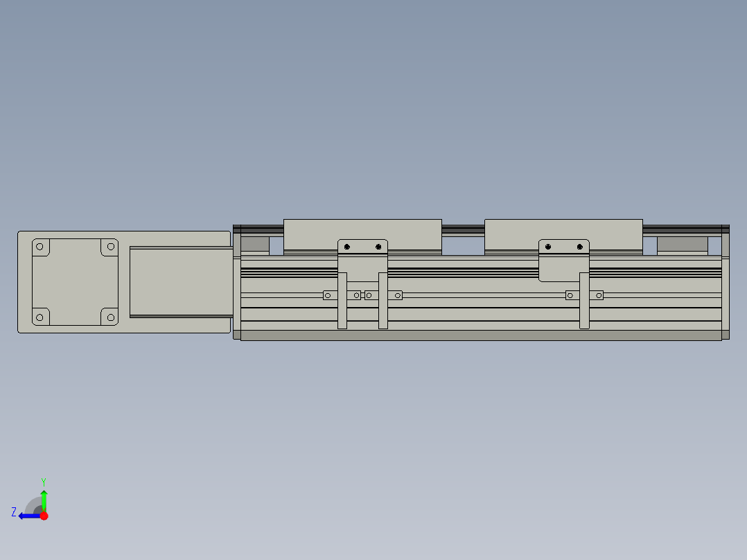Viewport: 747px width, 560px height.
Task: Select the left sensor bracket screw head
Action: (346, 246)
